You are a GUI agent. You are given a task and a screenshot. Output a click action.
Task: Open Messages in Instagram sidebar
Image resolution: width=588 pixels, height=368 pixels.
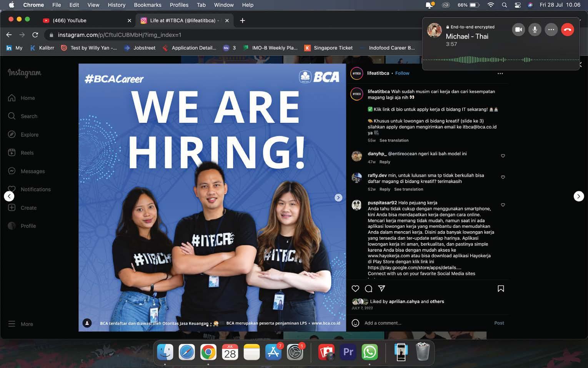26,171
